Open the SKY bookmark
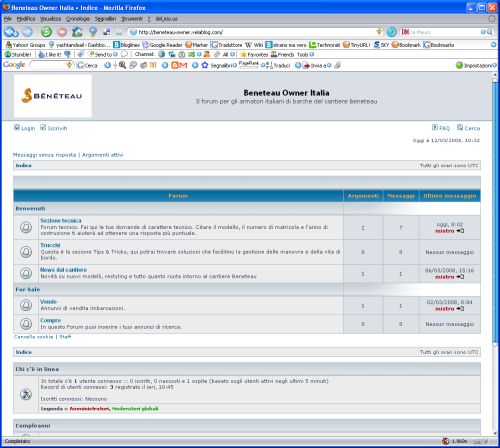The image size is (500, 448). tap(381, 45)
